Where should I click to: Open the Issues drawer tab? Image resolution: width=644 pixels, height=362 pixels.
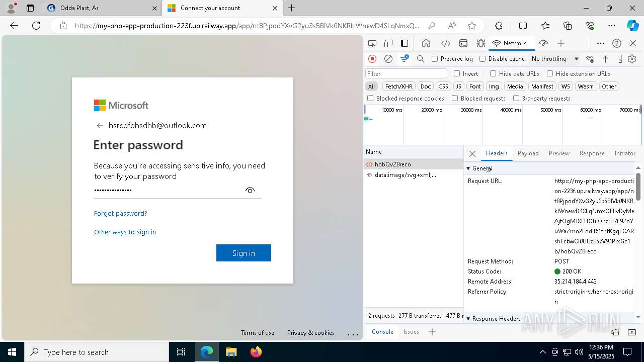[411, 332]
